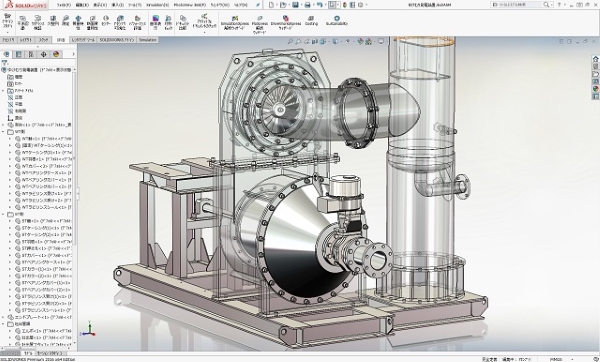
Task: Click the Sustainability icon in ribbon
Action: point(337,21)
